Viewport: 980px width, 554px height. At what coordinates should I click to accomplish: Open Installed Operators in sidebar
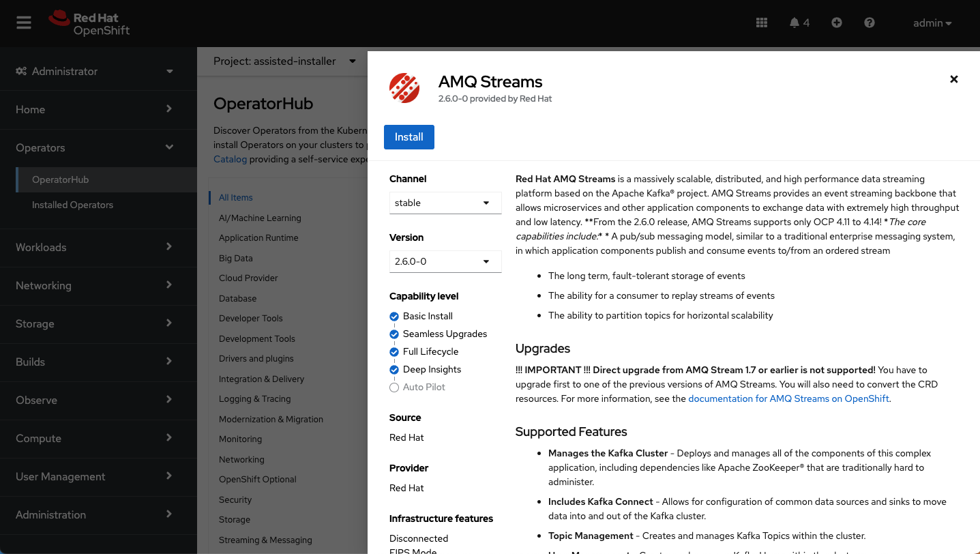coord(72,205)
